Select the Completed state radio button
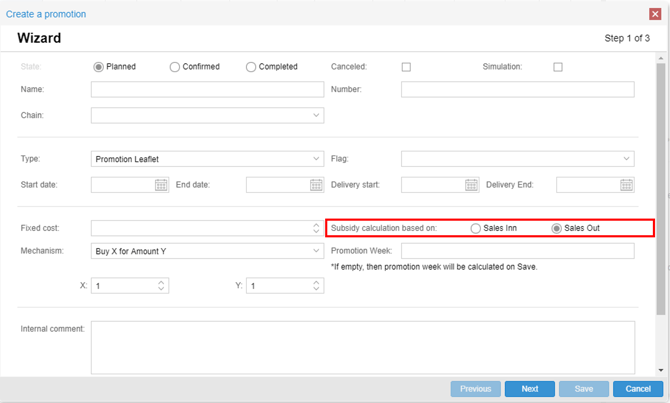Screen dimensions: 670x403 (251, 67)
